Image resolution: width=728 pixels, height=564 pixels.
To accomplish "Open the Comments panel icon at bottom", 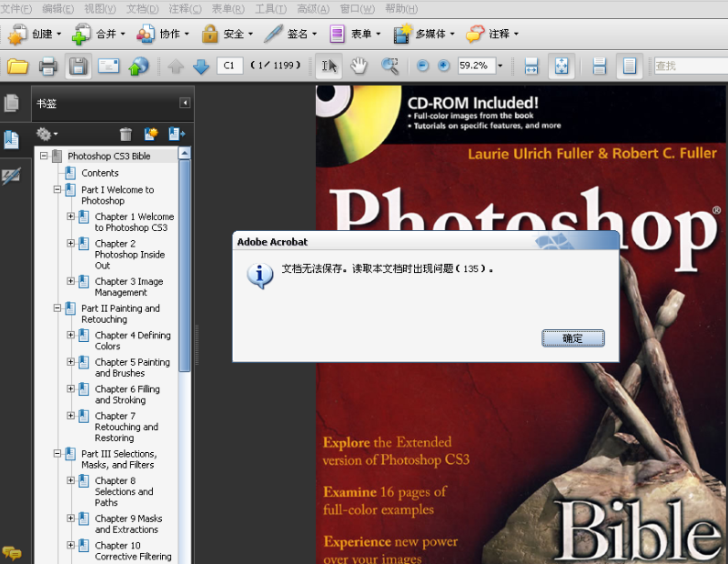I will 12,553.
